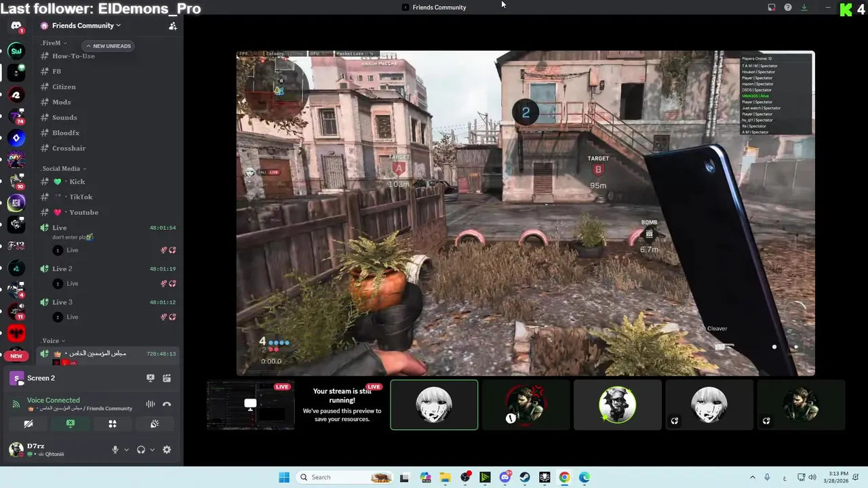Screen dimensions: 868x488
Task: Open Discord from the taskbar
Action: point(505,477)
